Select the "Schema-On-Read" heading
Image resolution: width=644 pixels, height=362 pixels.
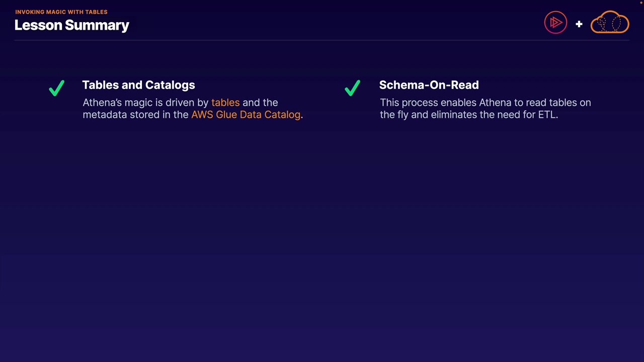point(429,85)
